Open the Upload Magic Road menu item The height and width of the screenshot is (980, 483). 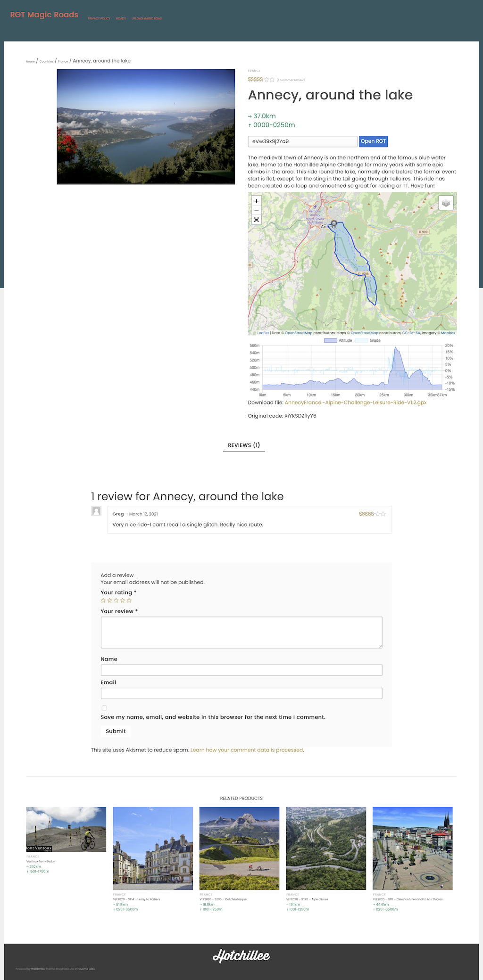click(x=147, y=18)
